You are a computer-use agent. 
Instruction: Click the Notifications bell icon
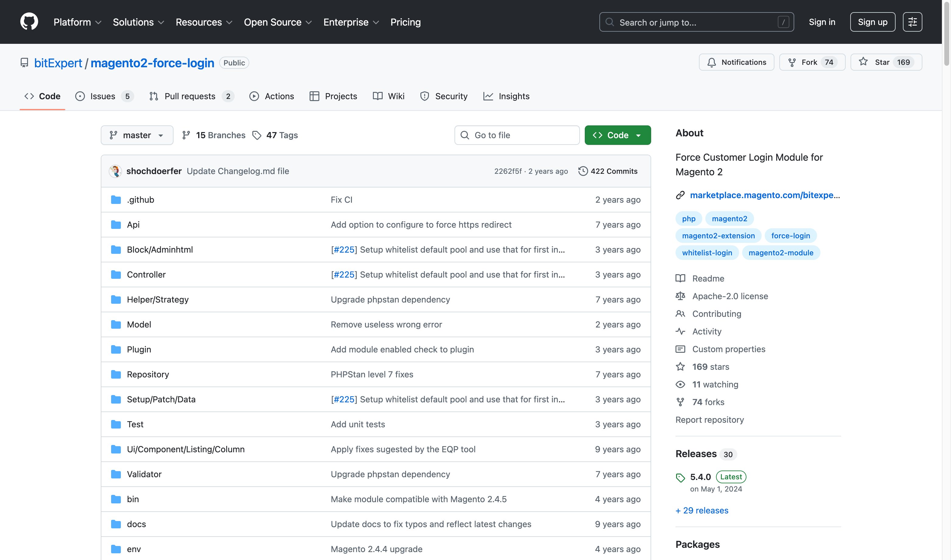(x=712, y=62)
